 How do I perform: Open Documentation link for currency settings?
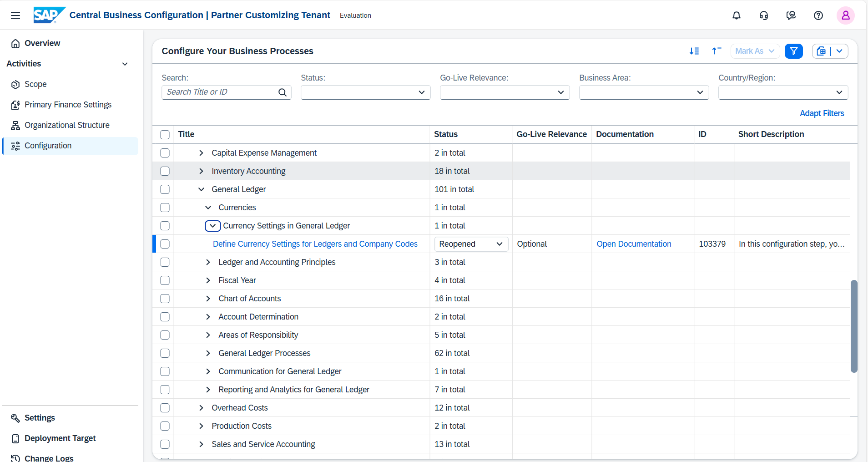pyautogui.click(x=634, y=244)
